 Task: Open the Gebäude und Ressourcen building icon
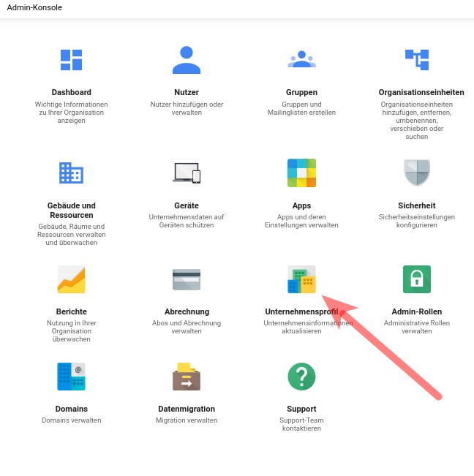(x=71, y=173)
